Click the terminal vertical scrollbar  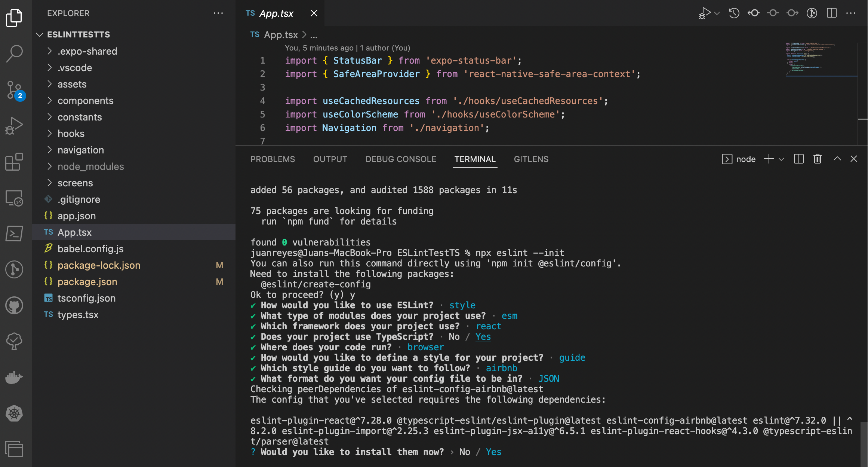tap(864, 444)
